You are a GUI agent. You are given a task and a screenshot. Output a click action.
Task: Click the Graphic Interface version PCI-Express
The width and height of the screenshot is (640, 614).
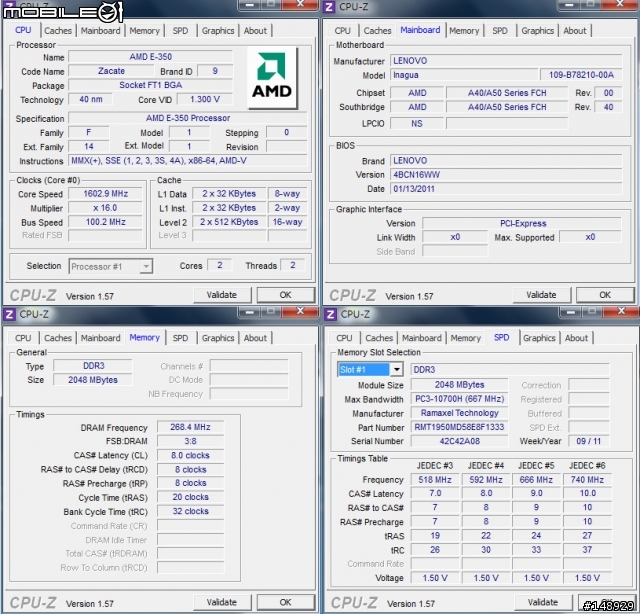tap(522, 223)
